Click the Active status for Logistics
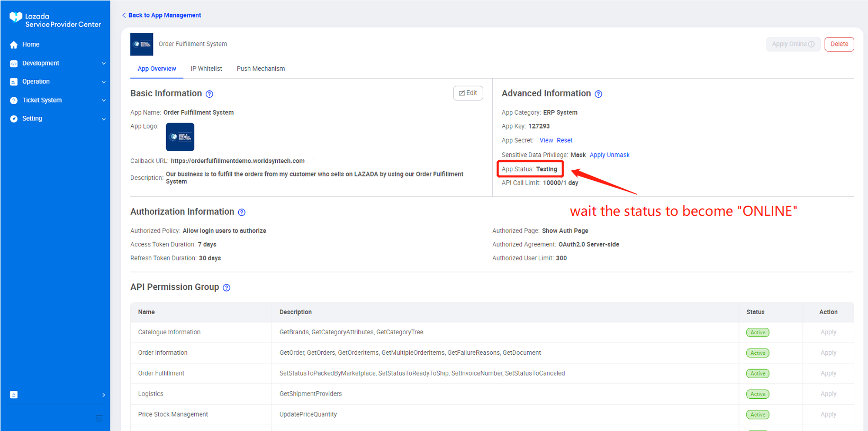The image size is (868, 431). (758, 395)
